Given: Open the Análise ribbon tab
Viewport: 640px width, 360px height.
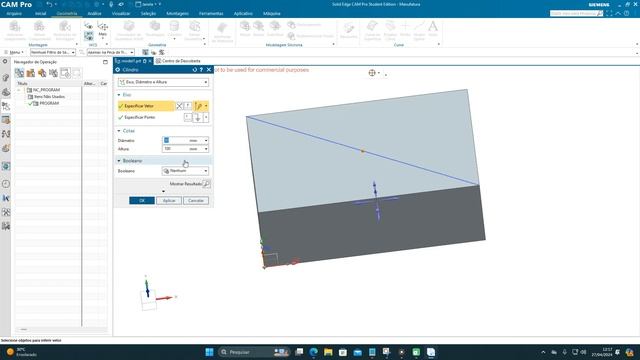Looking at the screenshot, I should [x=94, y=13].
